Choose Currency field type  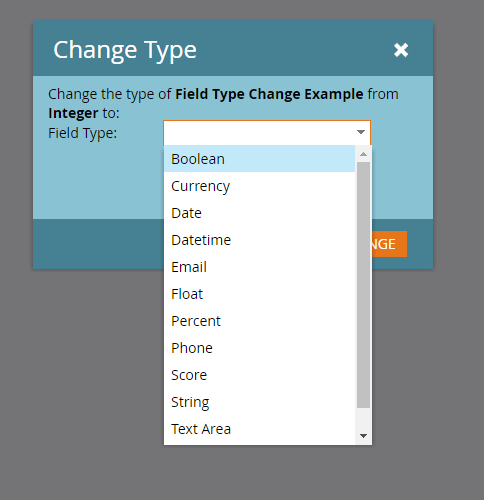[260, 186]
